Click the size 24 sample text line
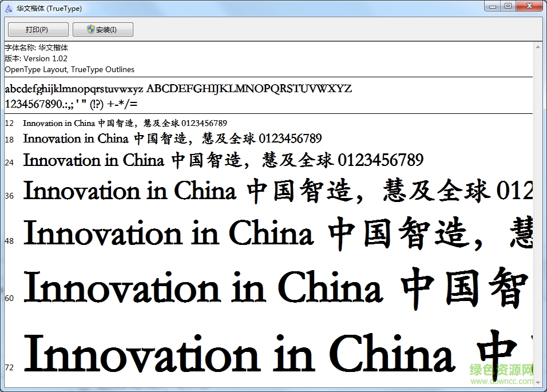547x392 pixels. (x=223, y=160)
